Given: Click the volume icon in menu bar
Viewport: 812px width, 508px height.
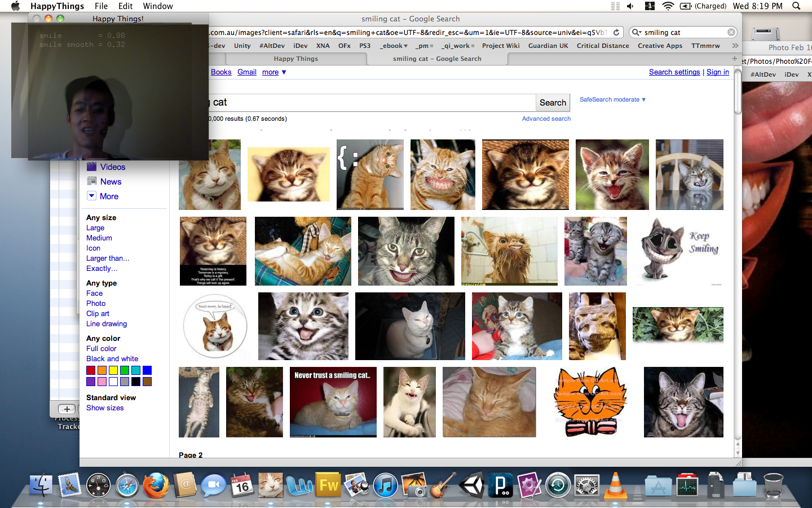Looking at the screenshot, I should click(x=630, y=6).
